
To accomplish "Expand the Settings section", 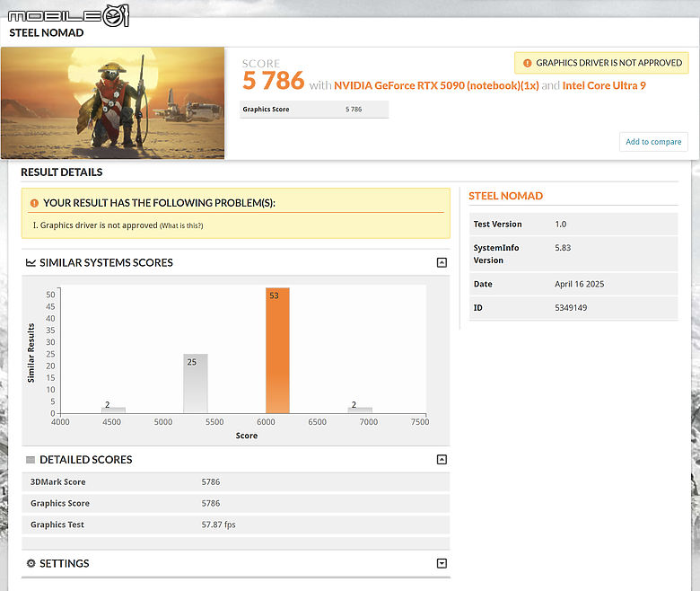I will [x=442, y=563].
